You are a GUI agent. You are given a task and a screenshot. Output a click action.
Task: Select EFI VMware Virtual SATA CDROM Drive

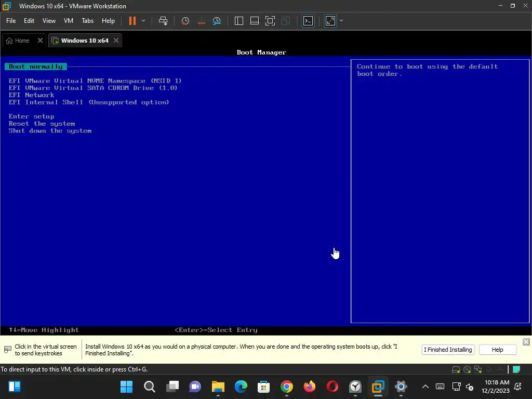click(x=93, y=88)
